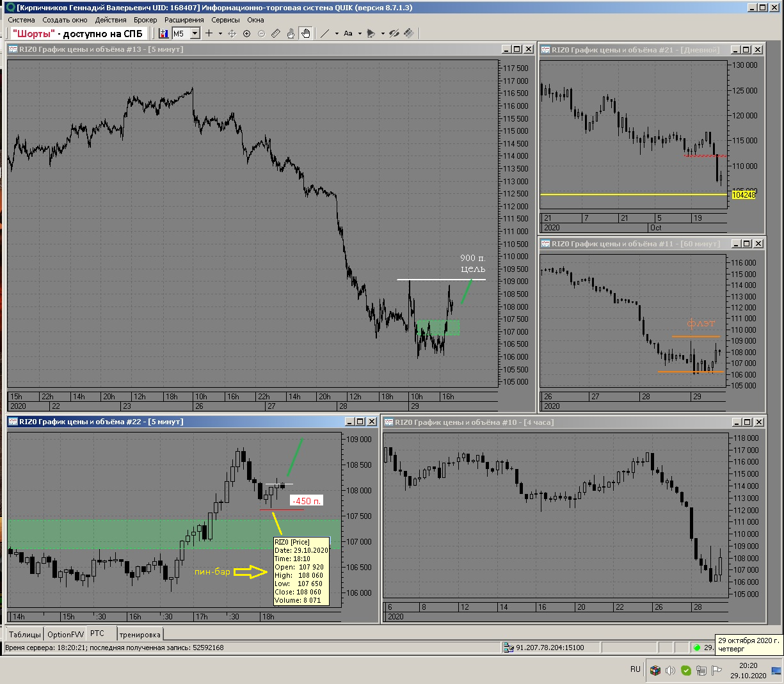Click the server connection icon in status bar
The image size is (784, 684).
click(x=509, y=648)
